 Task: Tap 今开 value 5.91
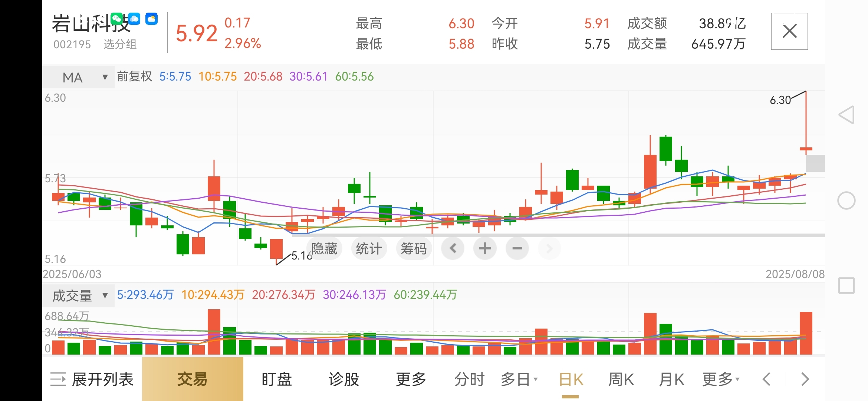597,23
